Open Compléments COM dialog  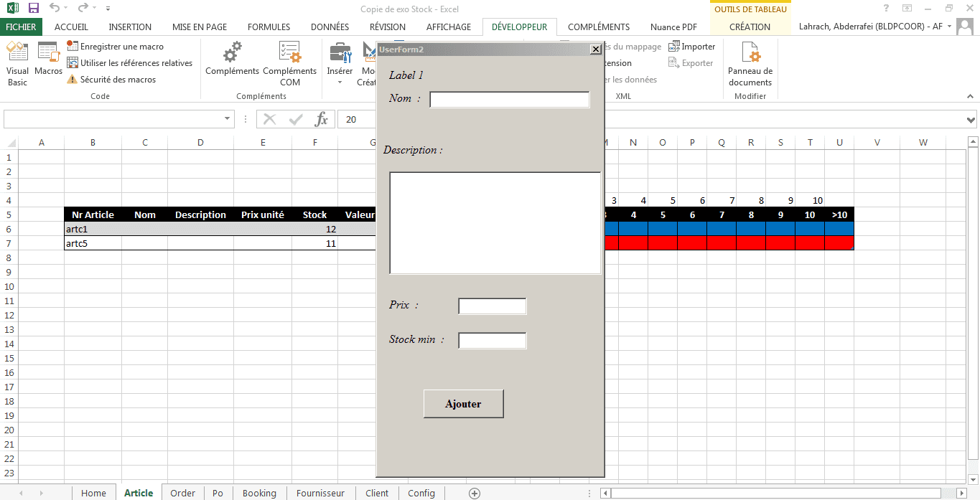click(x=289, y=63)
